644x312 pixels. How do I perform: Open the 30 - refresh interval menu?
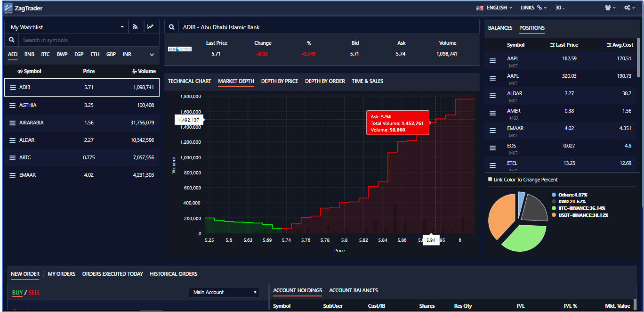[x=560, y=8]
